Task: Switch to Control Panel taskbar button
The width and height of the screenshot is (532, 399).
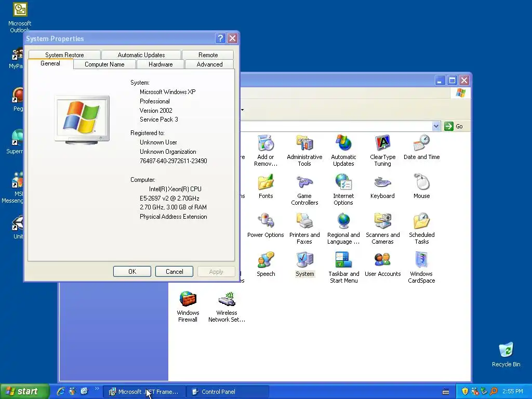Action: [x=228, y=392]
